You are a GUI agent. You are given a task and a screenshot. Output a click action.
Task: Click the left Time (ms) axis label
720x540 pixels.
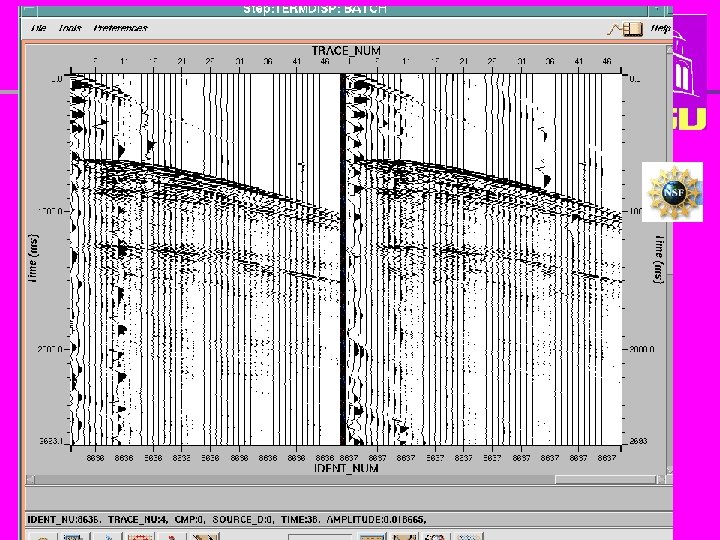tap(33, 258)
